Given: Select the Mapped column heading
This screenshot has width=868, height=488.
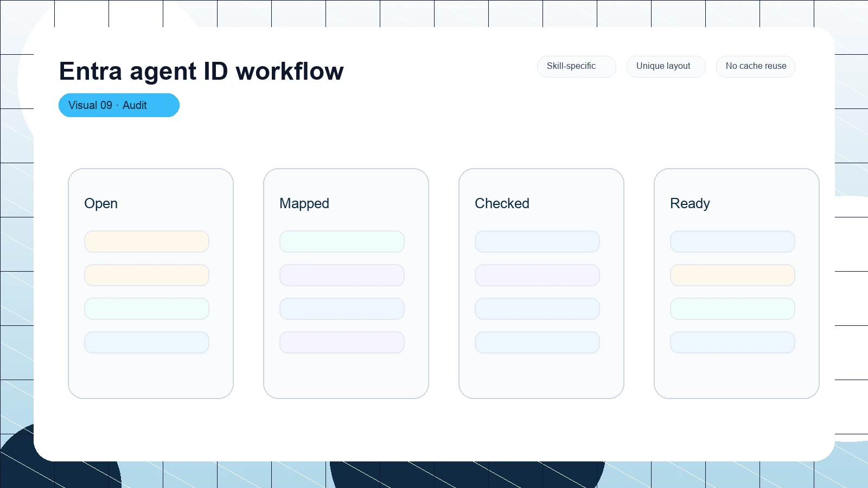Looking at the screenshot, I should (x=304, y=203).
